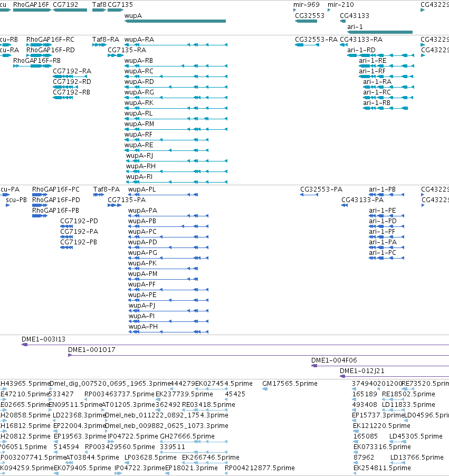Open BAC clone DME1-004F06 label

(334, 360)
